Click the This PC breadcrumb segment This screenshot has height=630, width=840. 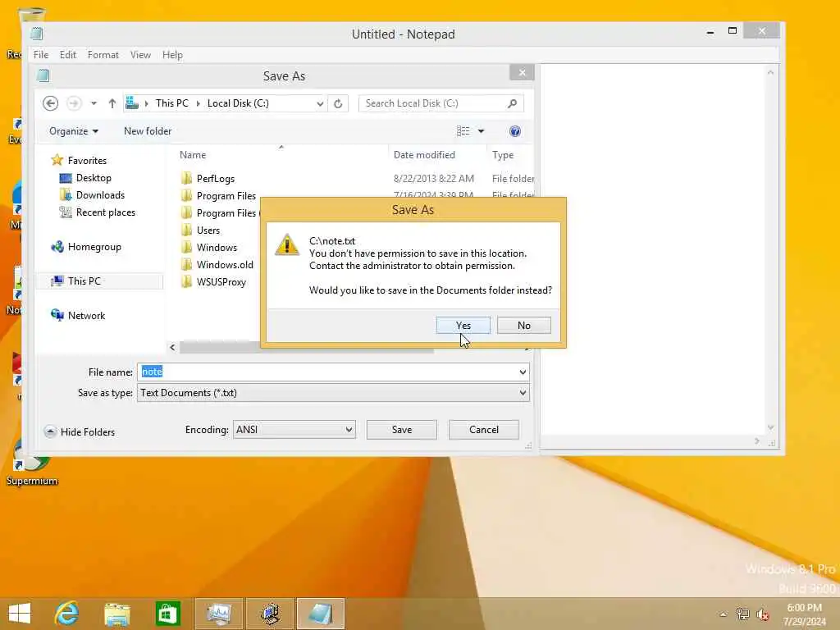172,103
